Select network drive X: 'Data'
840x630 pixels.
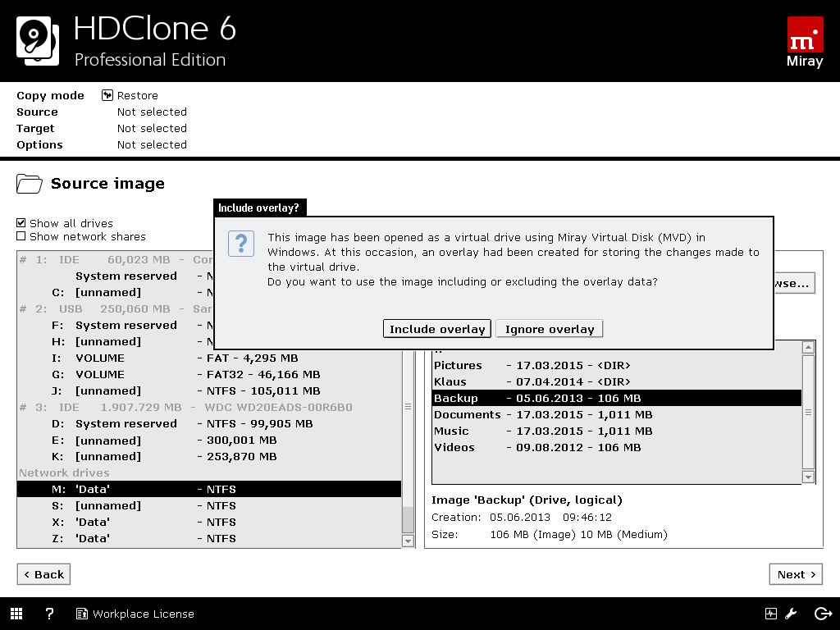[x=209, y=522]
